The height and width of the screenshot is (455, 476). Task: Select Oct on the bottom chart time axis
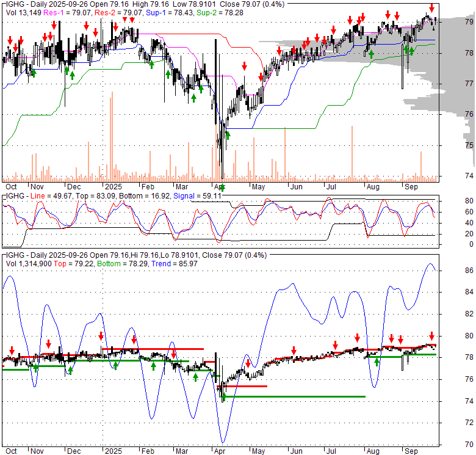(x=11, y=451)
